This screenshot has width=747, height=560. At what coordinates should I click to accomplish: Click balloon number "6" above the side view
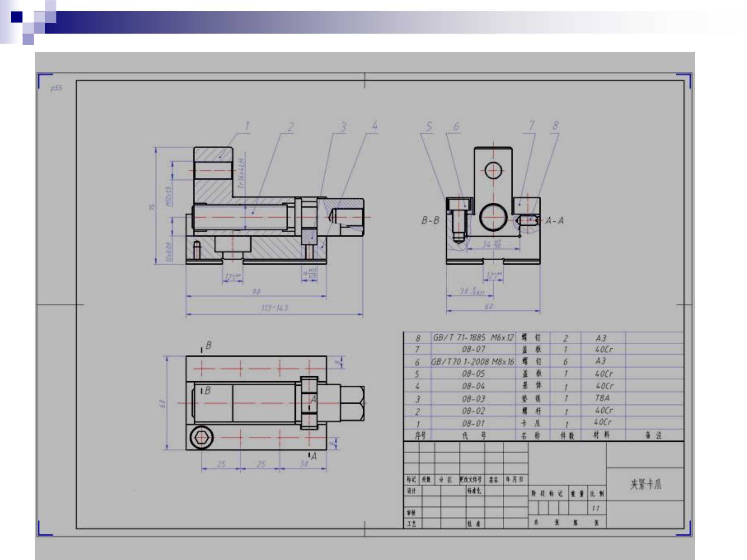pyautogui.click(x=456, y=127)
